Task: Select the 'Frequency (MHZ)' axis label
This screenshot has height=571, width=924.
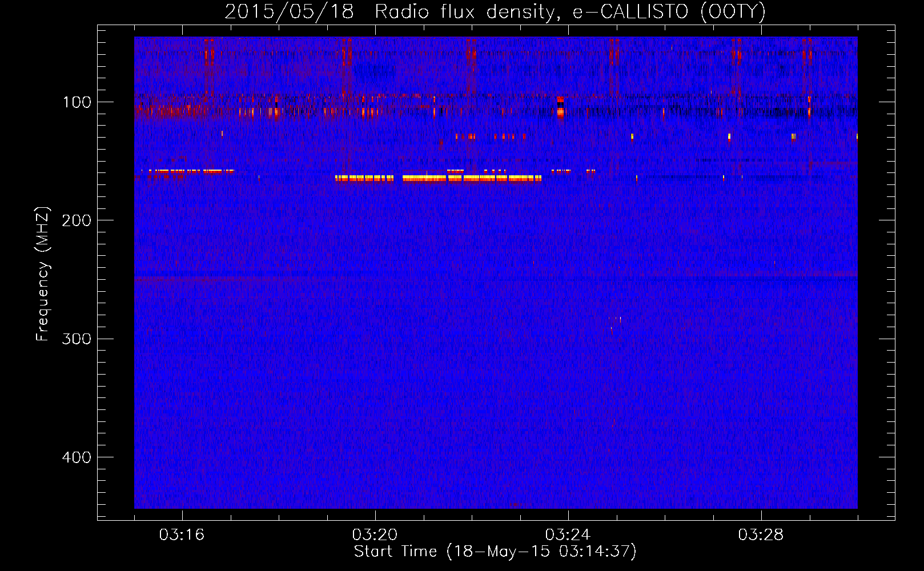Action: point(43,274)
